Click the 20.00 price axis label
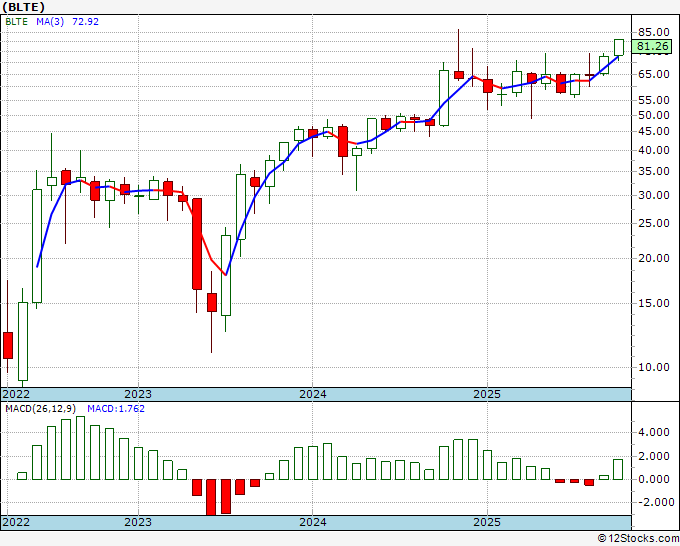Viewport: 680px width, 546px height. (654, 258)
